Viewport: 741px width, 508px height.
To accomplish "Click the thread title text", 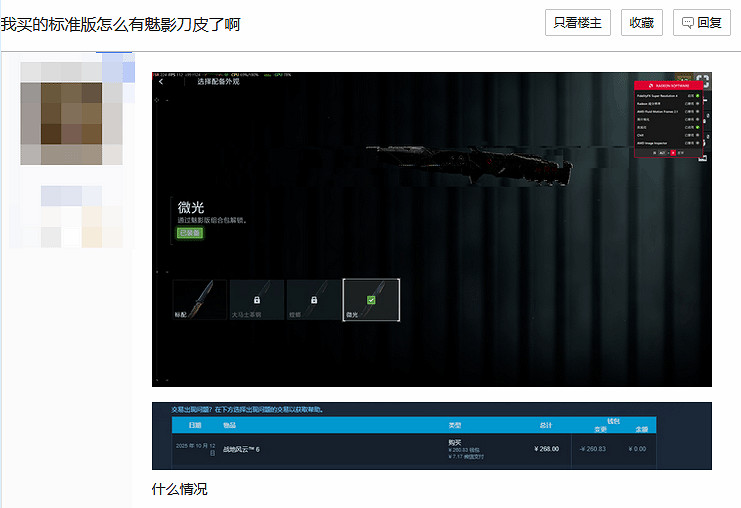I will point(120,24).
